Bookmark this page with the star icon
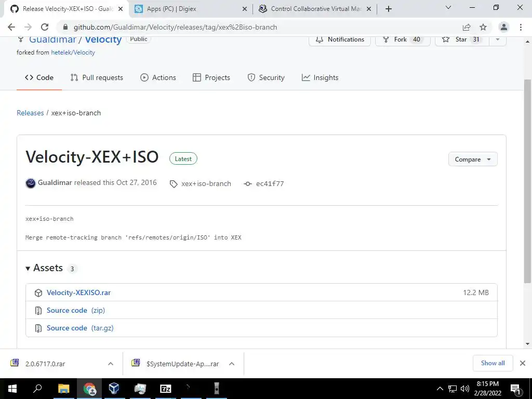532x399 pixels. tap(483, 27)
